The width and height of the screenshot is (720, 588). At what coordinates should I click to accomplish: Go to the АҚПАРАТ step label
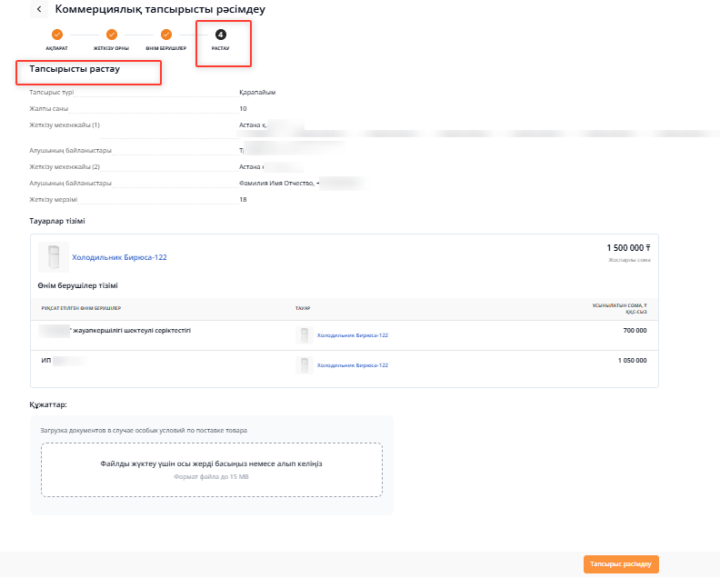click(56, 47)
